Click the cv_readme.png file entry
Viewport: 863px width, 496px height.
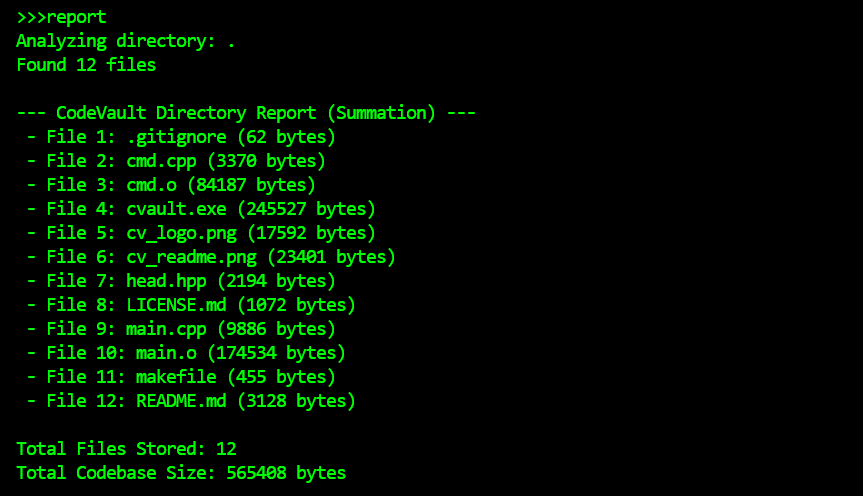211,257
